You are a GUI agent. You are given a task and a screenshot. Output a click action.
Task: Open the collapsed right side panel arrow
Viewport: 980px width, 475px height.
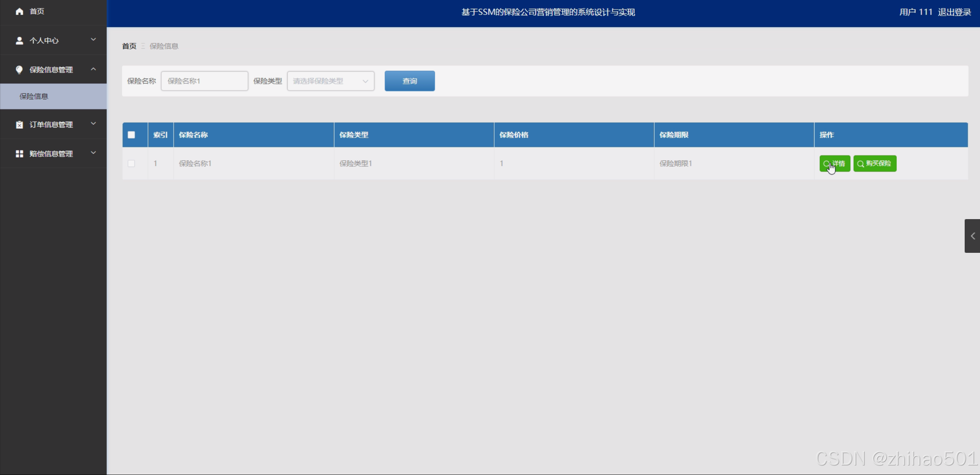(x=972, y=236)
